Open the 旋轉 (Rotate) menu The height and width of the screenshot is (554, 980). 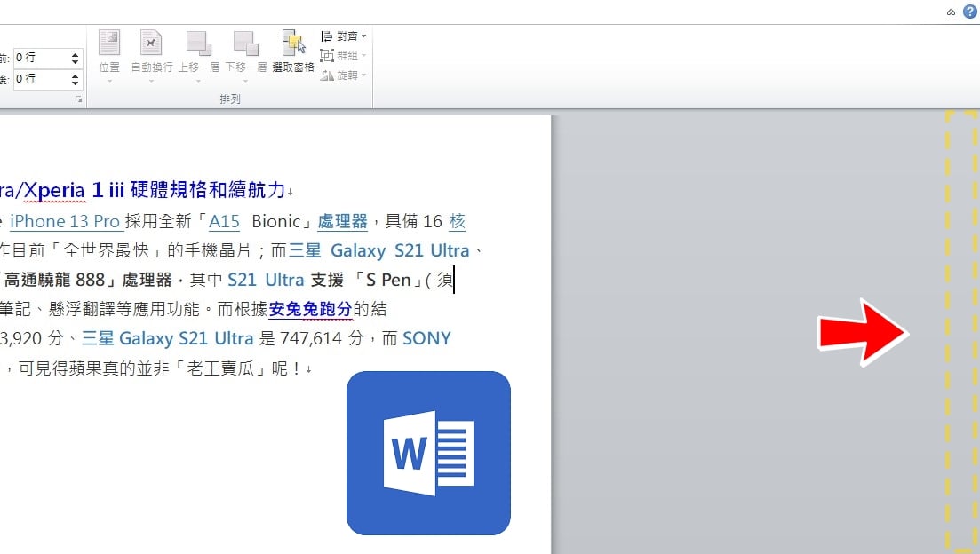tap(343, 75)
